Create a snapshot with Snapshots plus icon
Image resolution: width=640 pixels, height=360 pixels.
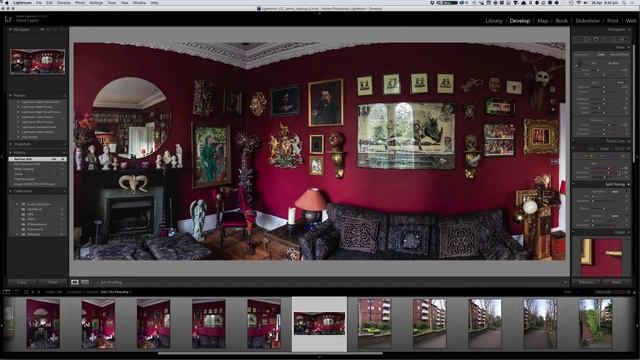64,144
